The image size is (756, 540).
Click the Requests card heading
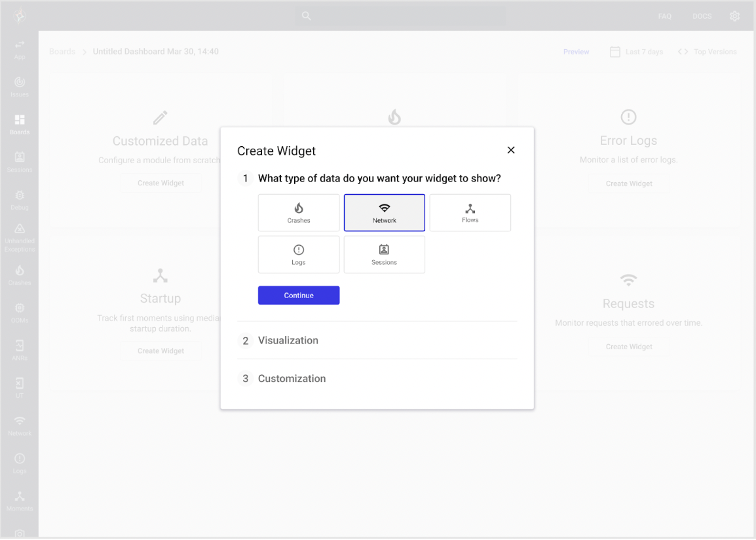pyautogui.click(x=628, y=304)
